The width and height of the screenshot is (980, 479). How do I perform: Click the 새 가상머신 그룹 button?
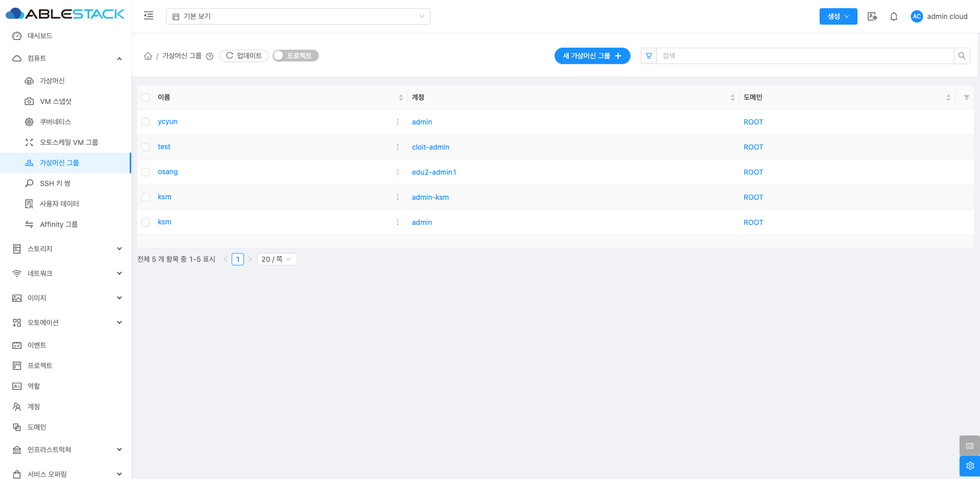[593, 56]
